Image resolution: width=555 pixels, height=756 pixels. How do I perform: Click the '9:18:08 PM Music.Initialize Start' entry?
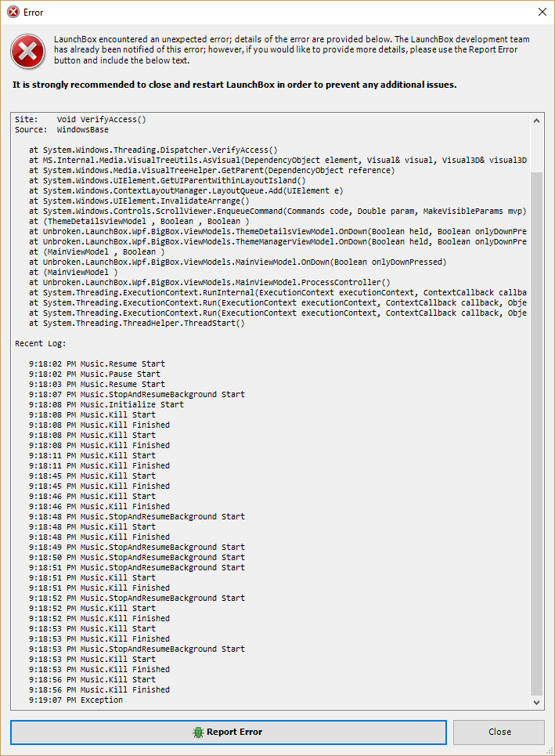(x=106, y=404)
